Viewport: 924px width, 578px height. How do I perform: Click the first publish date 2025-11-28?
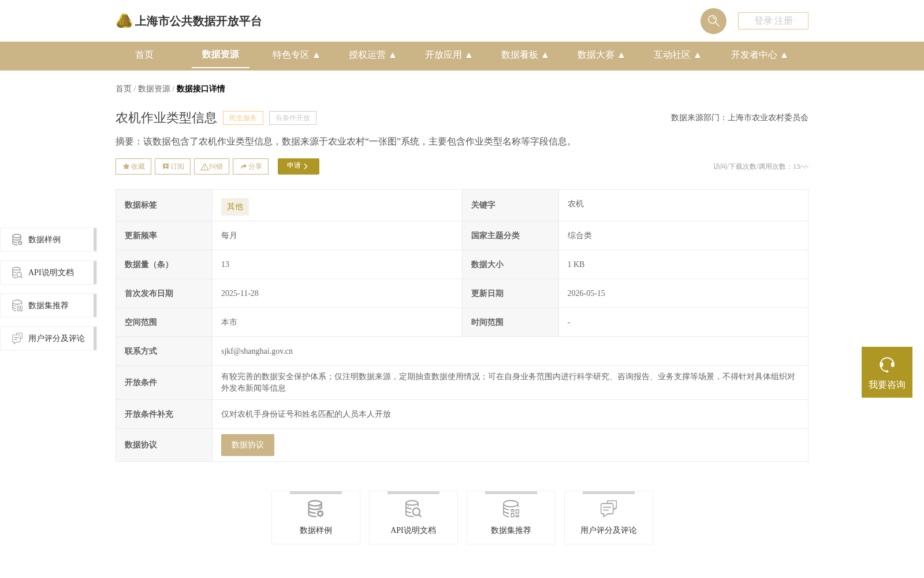click(x=240, y=294)
